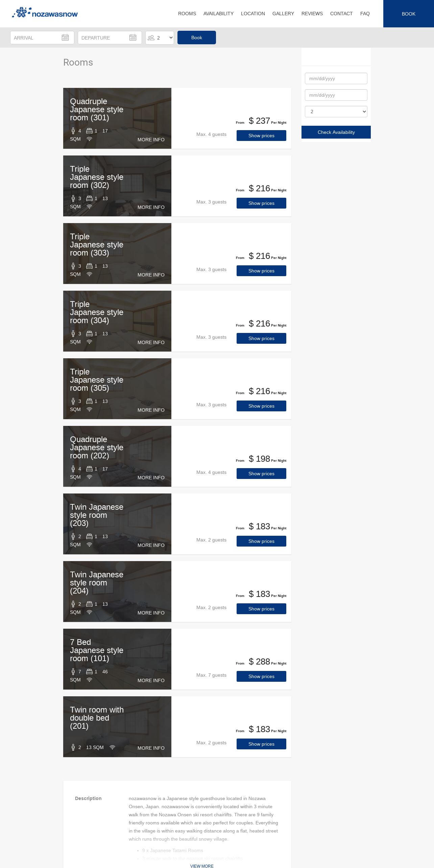
Task: Click the guests people icon in booking bar
Action: pyautogui.click(x=151, y=38)
